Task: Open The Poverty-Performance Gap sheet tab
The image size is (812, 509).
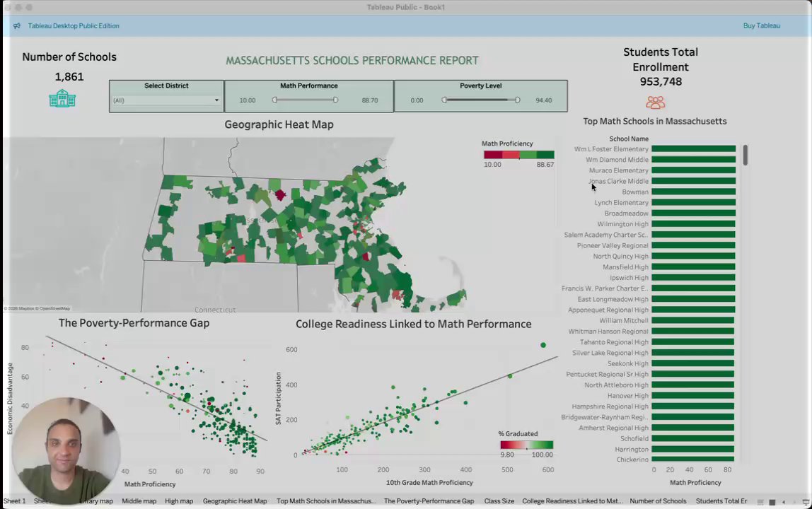Action: pyautogui.click(x=429, y=501)
